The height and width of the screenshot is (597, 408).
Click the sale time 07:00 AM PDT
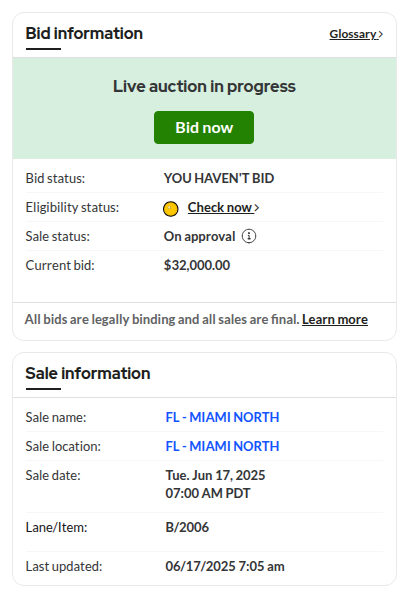tap(208, 493)
